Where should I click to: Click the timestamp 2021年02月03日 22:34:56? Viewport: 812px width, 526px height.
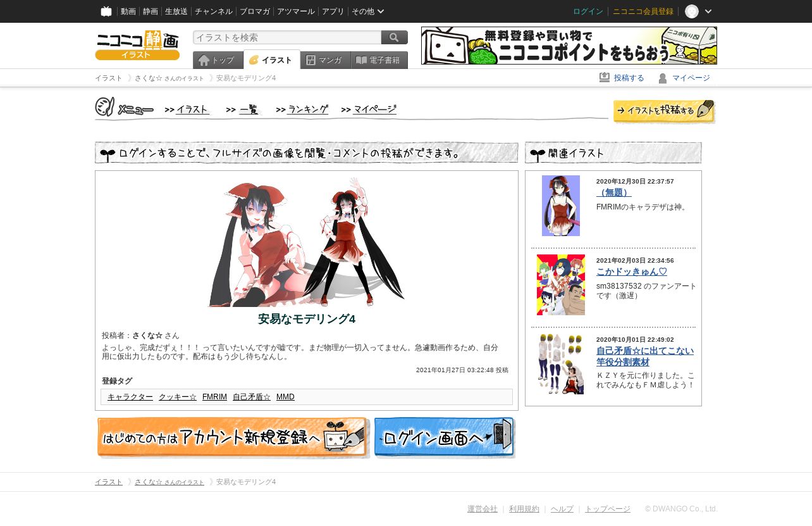(x=635, y=261)
